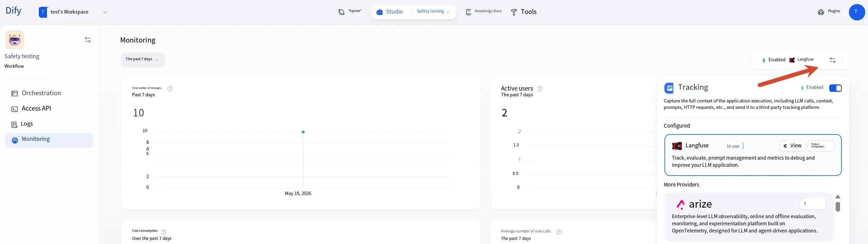868x244 pixels.
Task: Open the 'The past 7 days' period dropdown
Action: [x=143, y=60]
